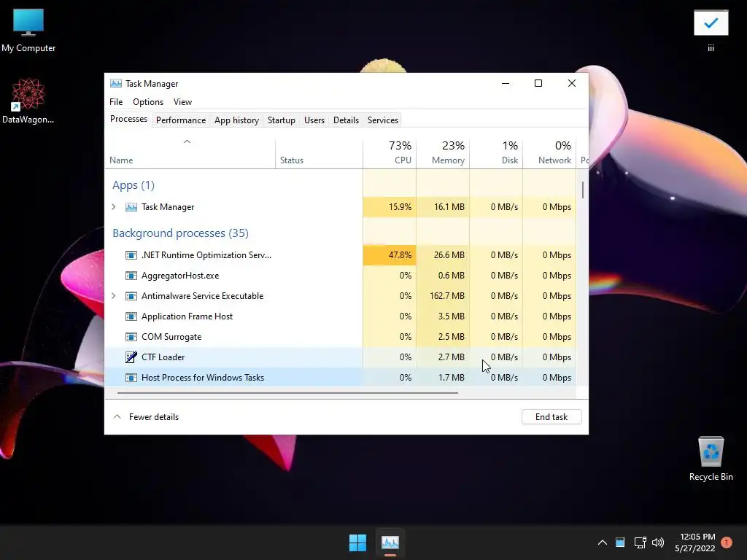Sort by the Status column header
This screenshot has width=747, height=560.
coord(319,153)
